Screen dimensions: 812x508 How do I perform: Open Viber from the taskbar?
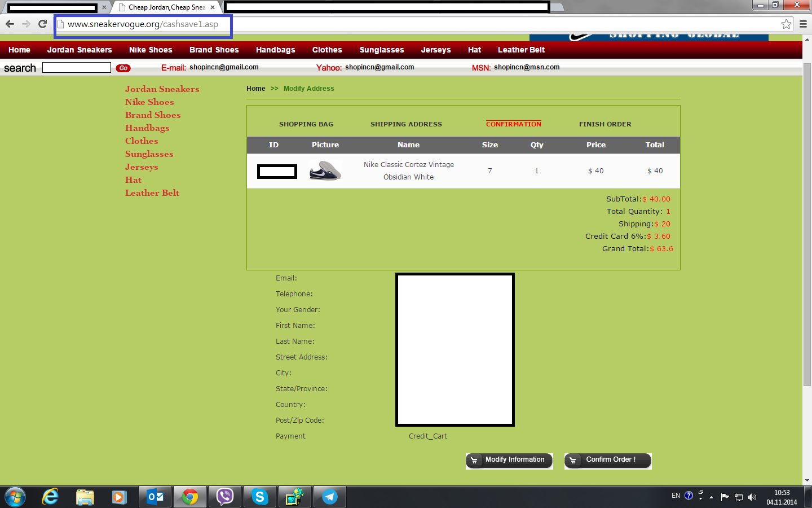pos(225,497)
